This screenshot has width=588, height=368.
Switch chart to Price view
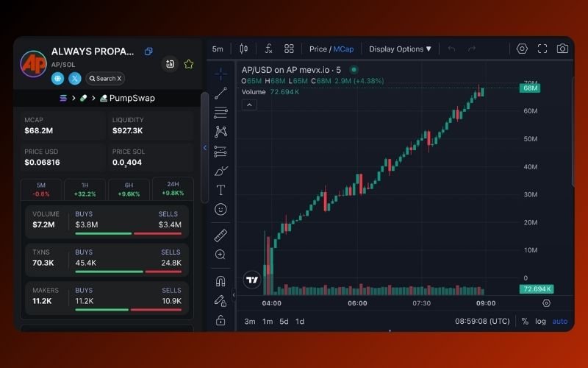click(318, 49)
